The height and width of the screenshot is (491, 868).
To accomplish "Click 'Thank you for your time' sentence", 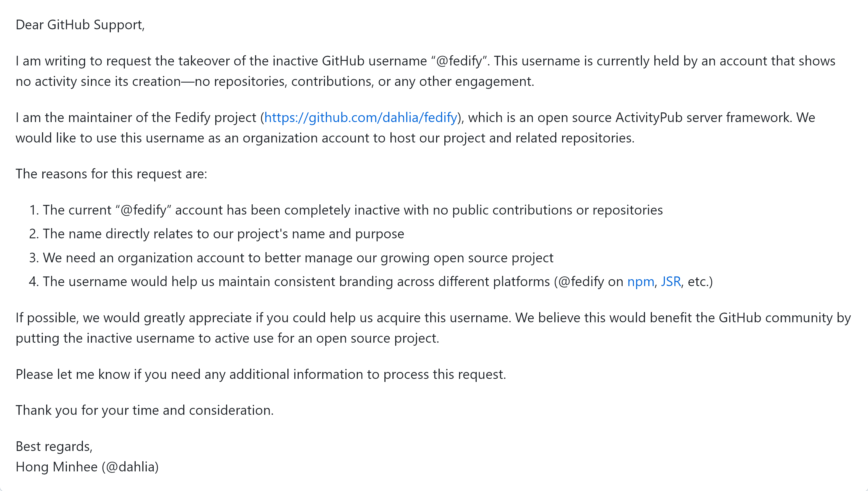I will [145, 410].
